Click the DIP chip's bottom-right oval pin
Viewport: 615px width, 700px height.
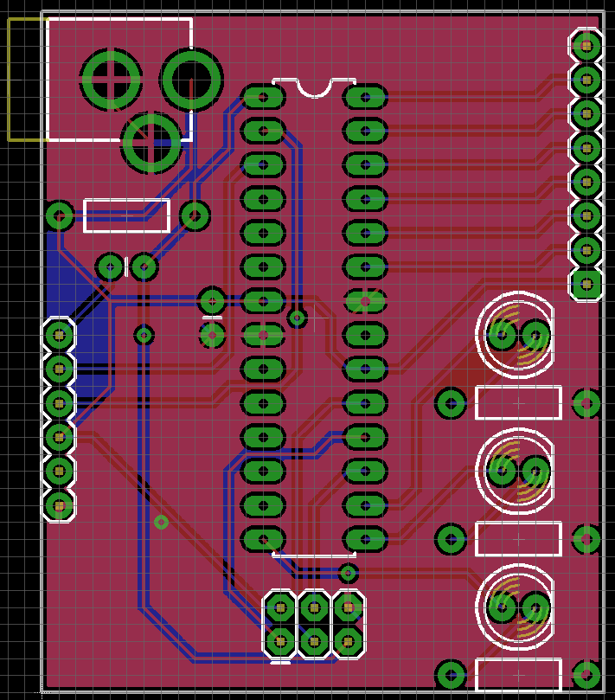[x=366, y=539]
